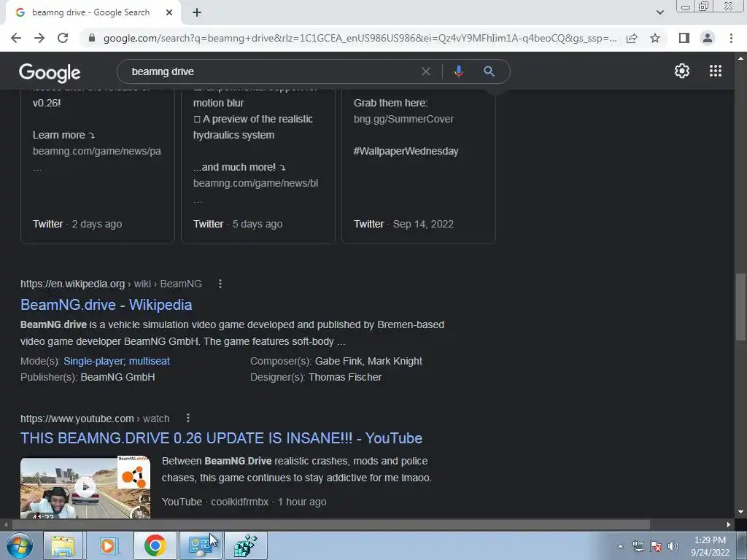Open the Action Center flag icon

tap(656, 546)
